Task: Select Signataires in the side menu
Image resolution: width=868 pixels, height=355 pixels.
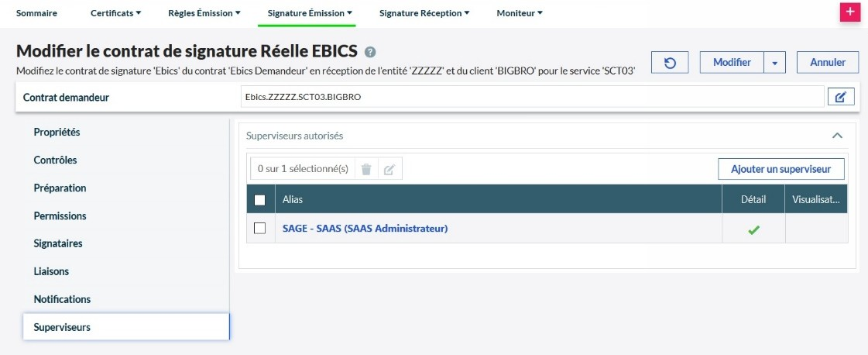Action: [x=58, y=243]
